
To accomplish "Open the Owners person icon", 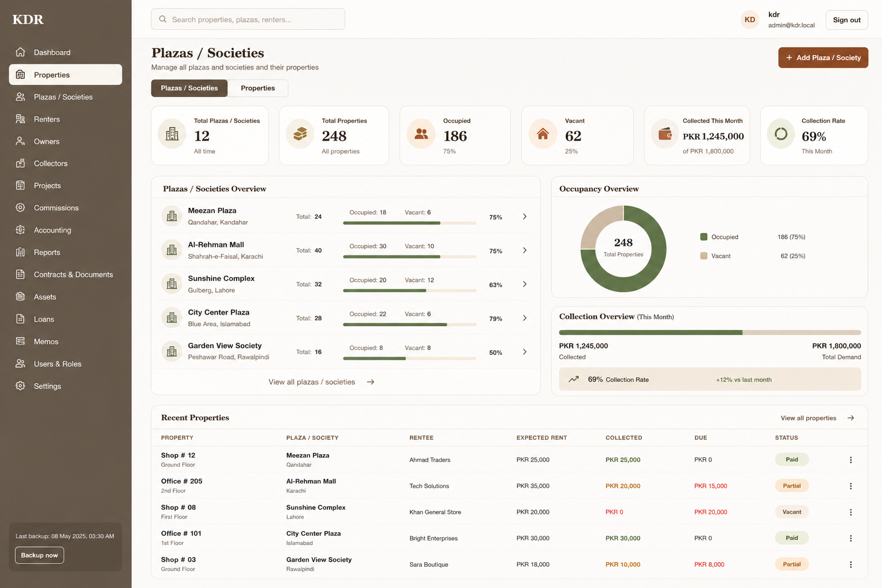I will click(21, 141).
